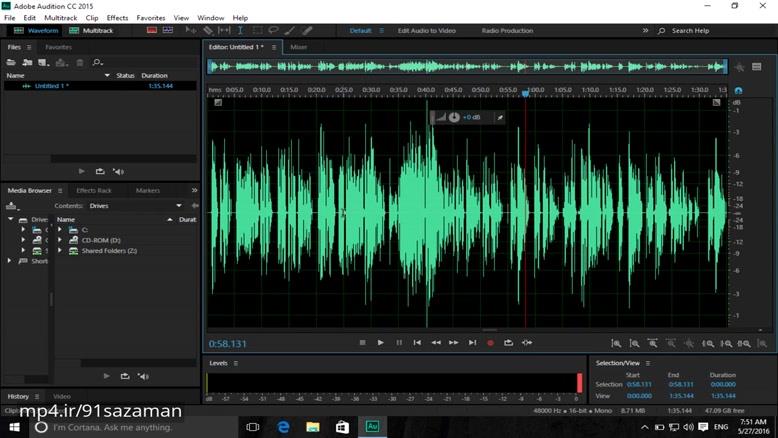Click the Stop button in transport

362,343
